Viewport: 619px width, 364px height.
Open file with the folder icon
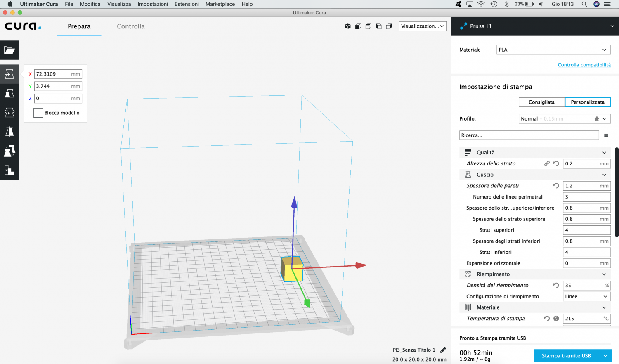pyautogui.click(x=9, y=50)
